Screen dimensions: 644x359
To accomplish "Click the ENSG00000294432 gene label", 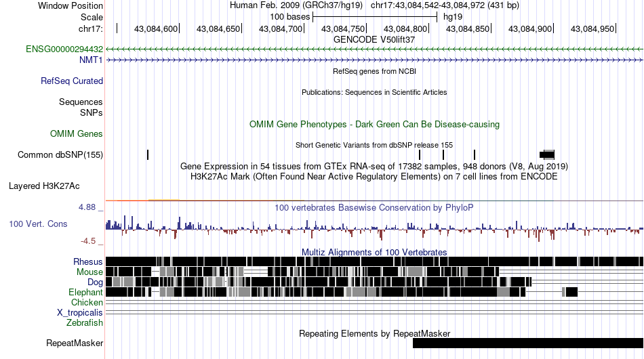I will (x=64, y=49).
